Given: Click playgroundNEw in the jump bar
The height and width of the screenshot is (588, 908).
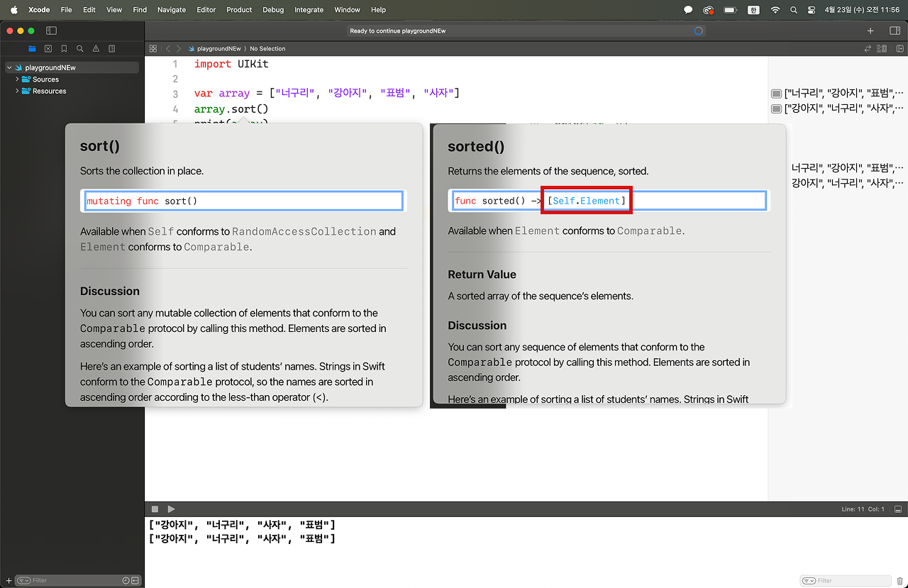Looking at the screenshot, I should pyautogui.click(x=215, y=49).
